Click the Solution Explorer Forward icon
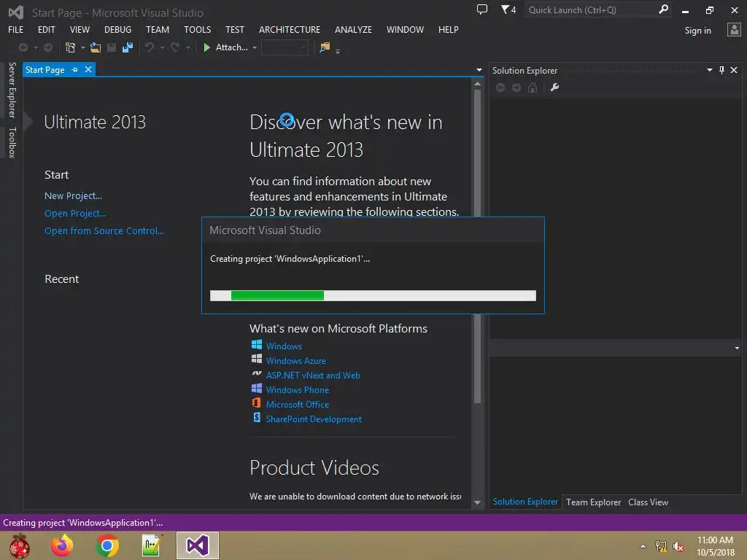This screenshot has height=560, width=747. (x=516, y=87)
